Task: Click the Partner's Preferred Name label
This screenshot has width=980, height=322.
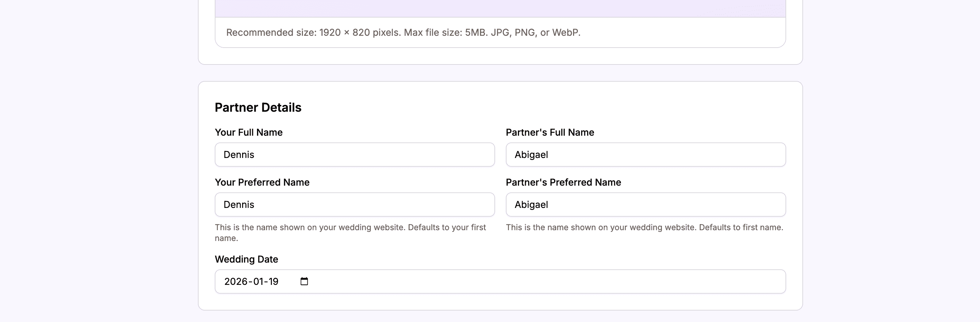Action: (563, 182)
